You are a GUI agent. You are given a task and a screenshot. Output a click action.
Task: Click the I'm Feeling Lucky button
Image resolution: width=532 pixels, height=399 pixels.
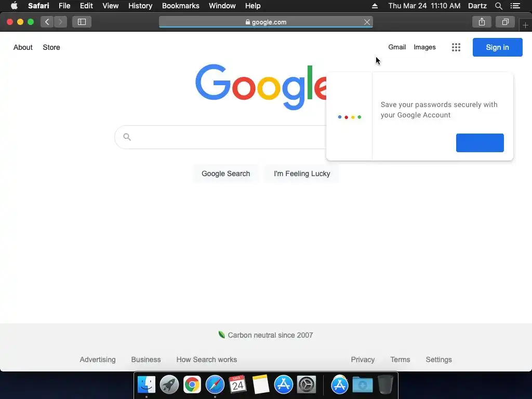click(302, 174)
